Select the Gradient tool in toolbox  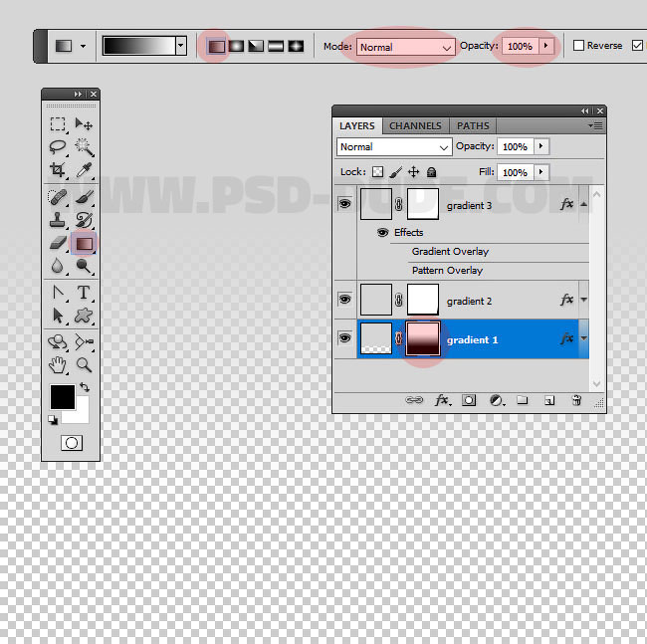[x=84, y=244]
